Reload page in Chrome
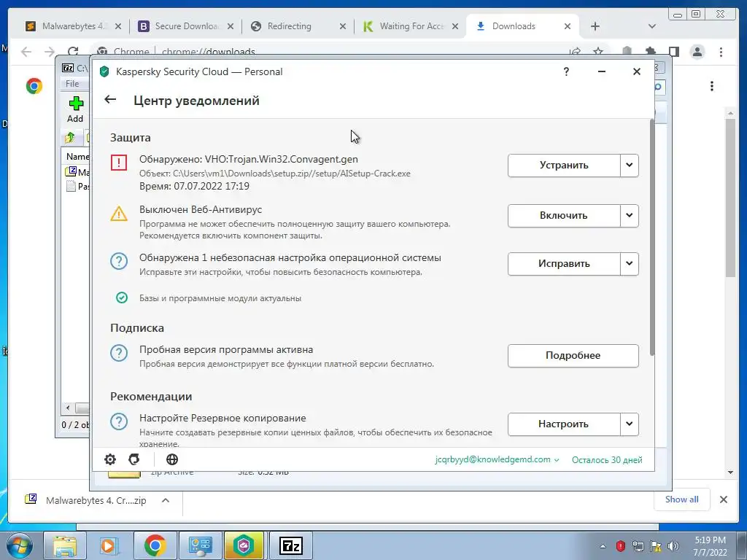The image size is (747, 560). 73,52
